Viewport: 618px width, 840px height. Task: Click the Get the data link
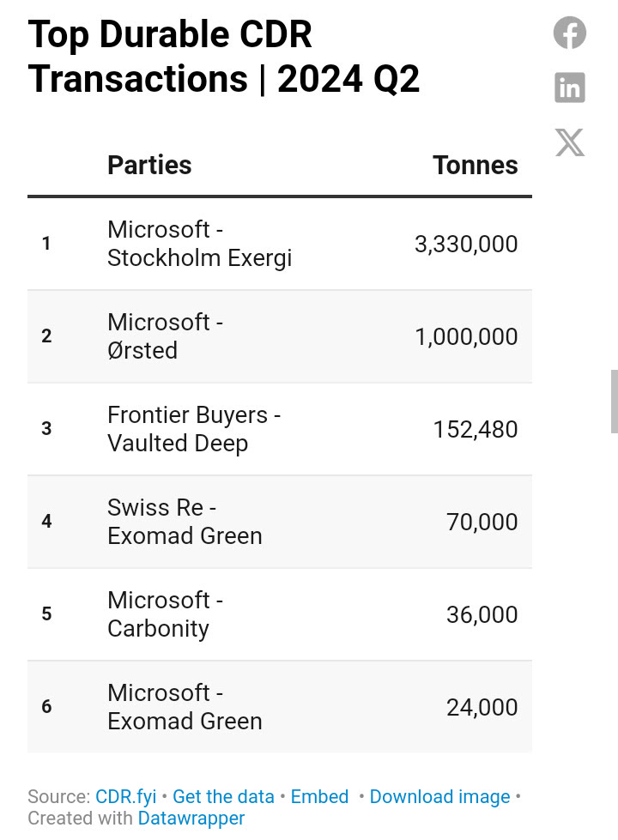click(x=223, y=796)
